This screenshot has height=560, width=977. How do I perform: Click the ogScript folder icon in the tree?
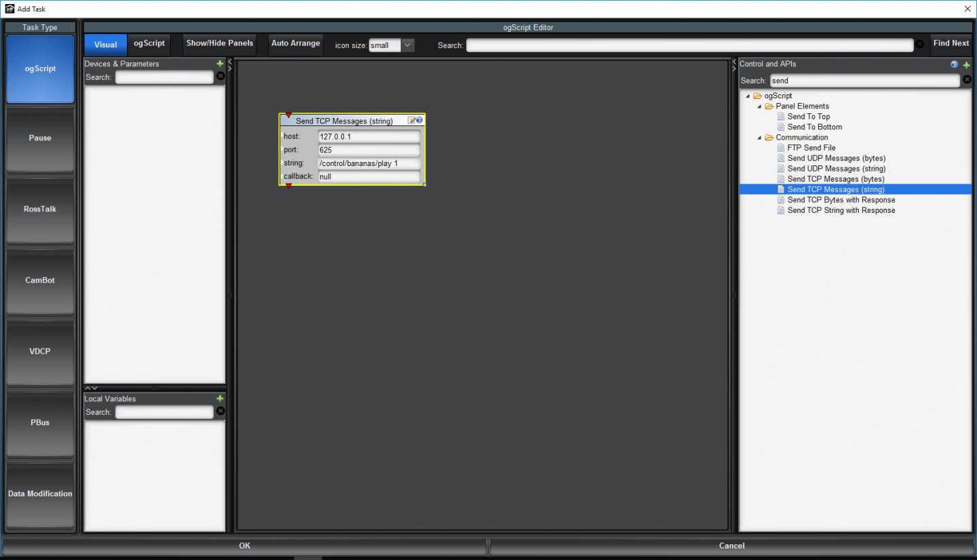758,96
